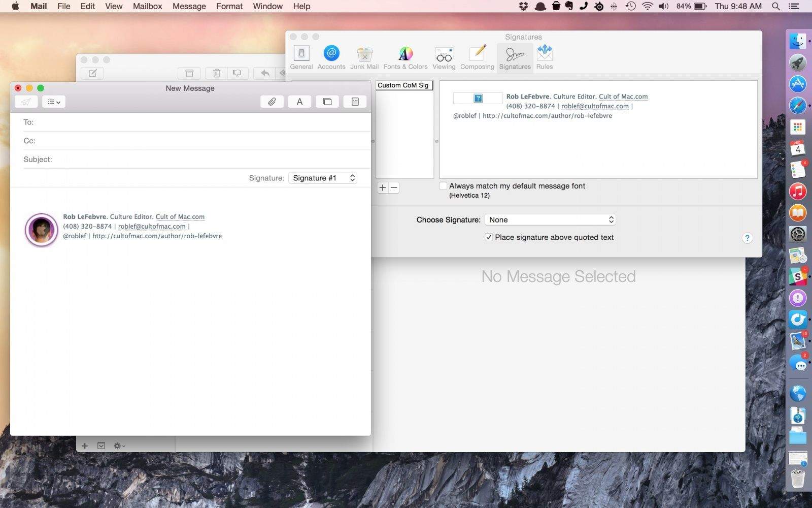Add a new signature with the plus button
812x508 pixels.
coord(382,187)
